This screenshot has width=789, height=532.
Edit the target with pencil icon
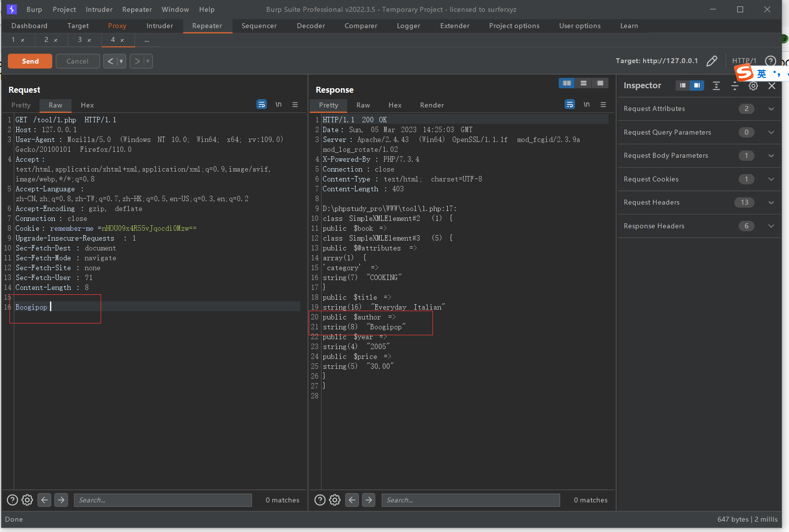click(712, 61)
